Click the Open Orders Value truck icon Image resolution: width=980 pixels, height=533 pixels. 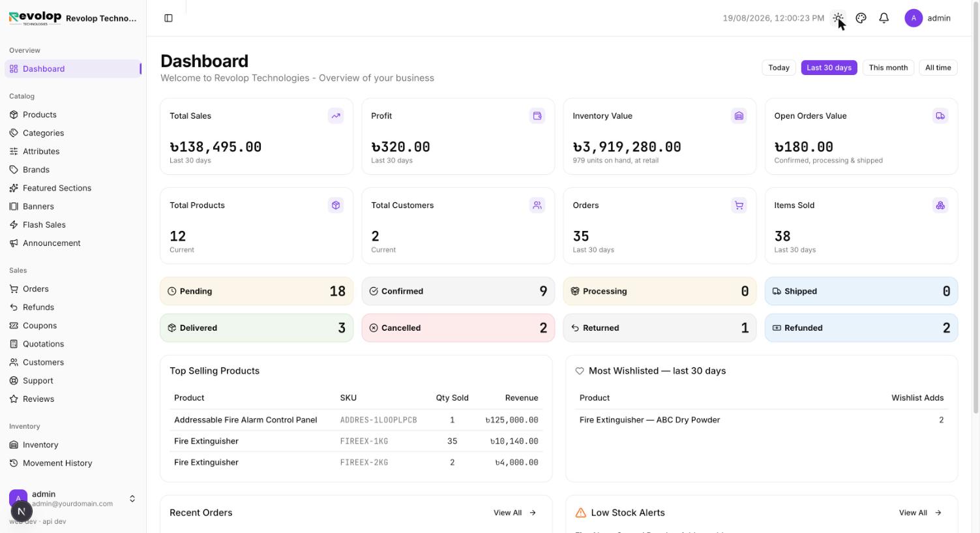[x=940, y=116]
